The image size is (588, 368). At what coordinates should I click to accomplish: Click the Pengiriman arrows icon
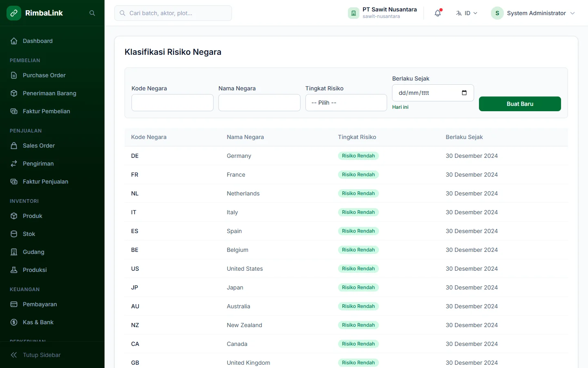14,164
